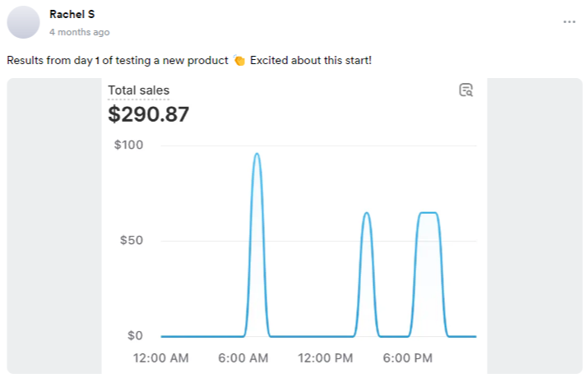Screen dimensions: 588x378
Task: Click the report explore icon beside Total sales
Action: pyautogui.click(x=465, y=90)
